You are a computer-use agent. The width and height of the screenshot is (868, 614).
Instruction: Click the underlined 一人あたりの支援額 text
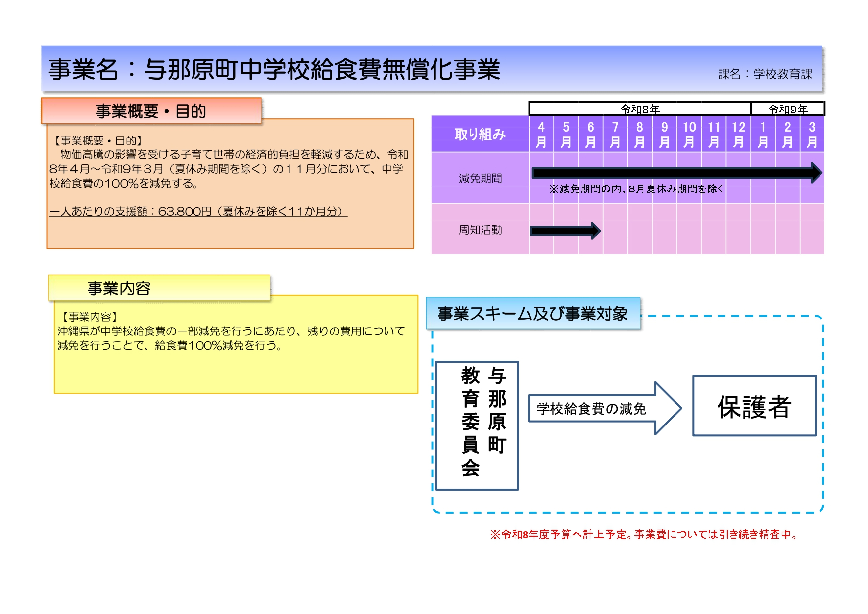(x=198, y=212)
